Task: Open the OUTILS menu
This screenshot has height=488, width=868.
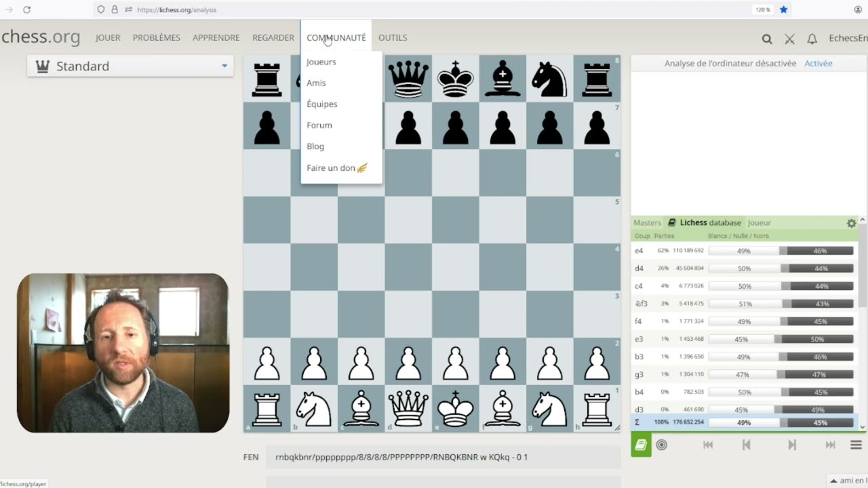Action: [x=393, y=38]
